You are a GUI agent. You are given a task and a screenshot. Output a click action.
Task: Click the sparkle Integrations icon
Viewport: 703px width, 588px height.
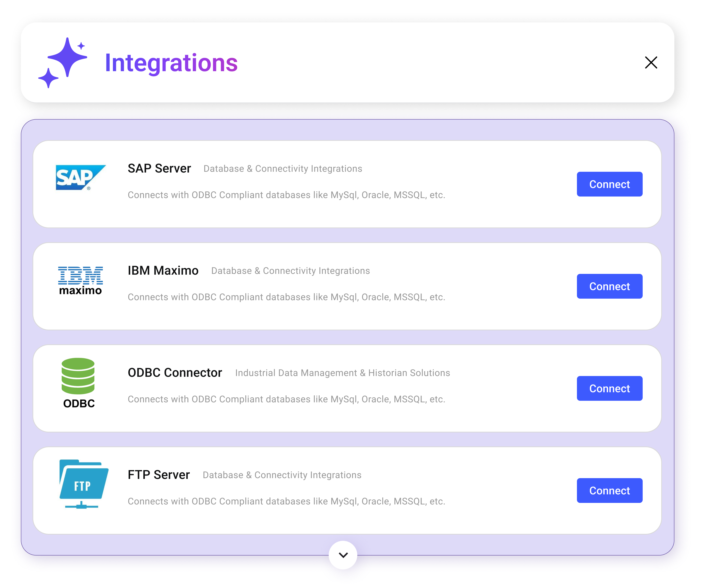63,63
